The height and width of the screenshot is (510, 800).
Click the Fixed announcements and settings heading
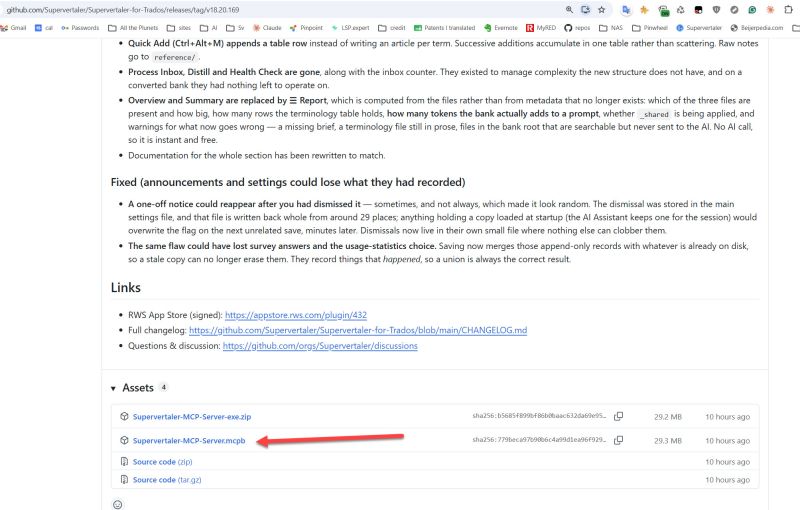288,182
